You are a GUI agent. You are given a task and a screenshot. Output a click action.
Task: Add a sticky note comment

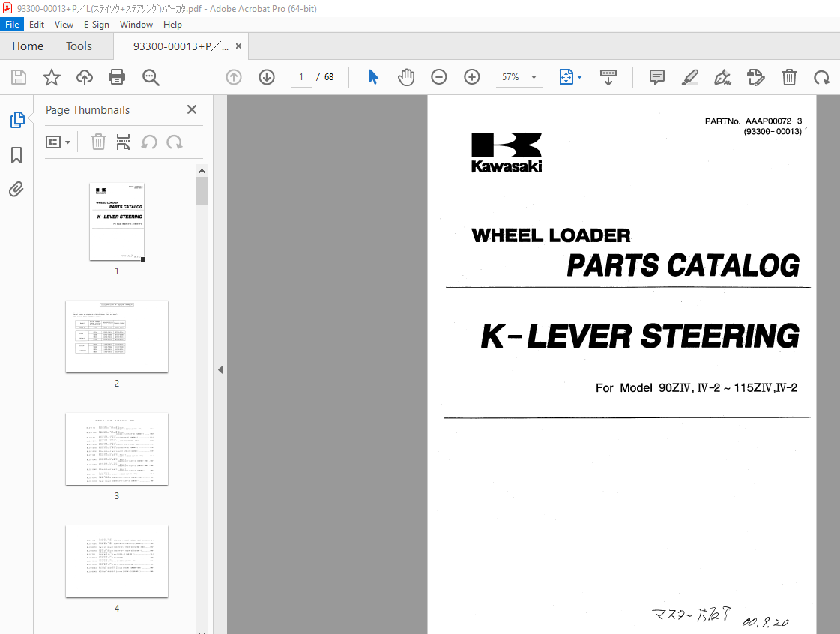(x=656, y=77)
